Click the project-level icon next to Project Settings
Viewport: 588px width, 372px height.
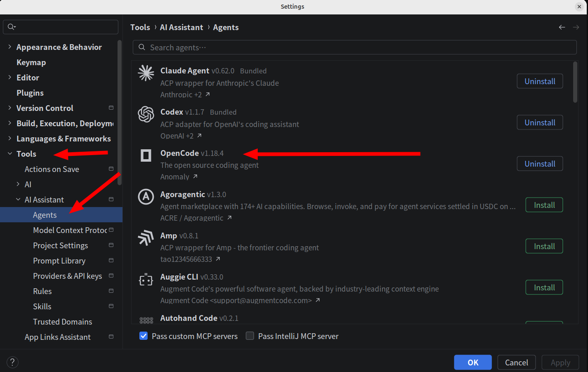coord(111,245)
